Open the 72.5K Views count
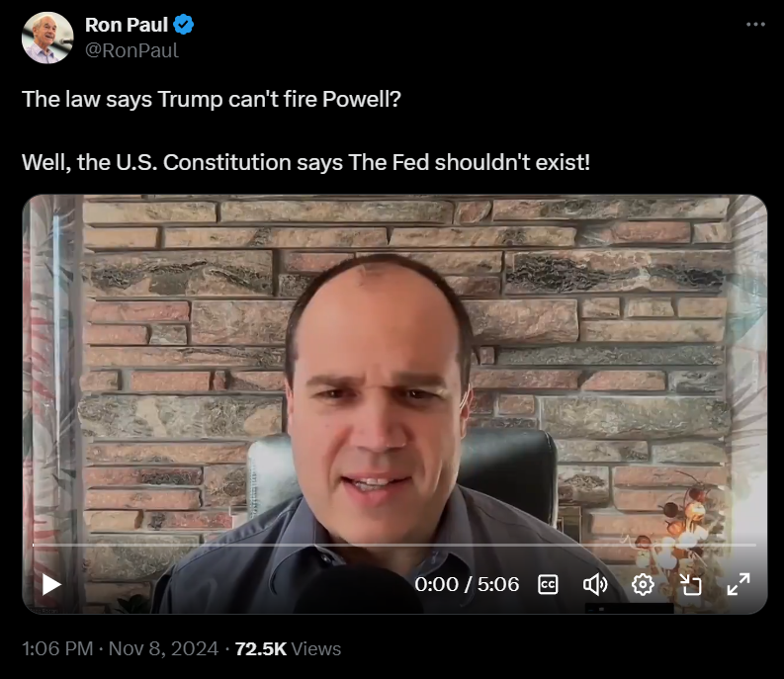 288,648
